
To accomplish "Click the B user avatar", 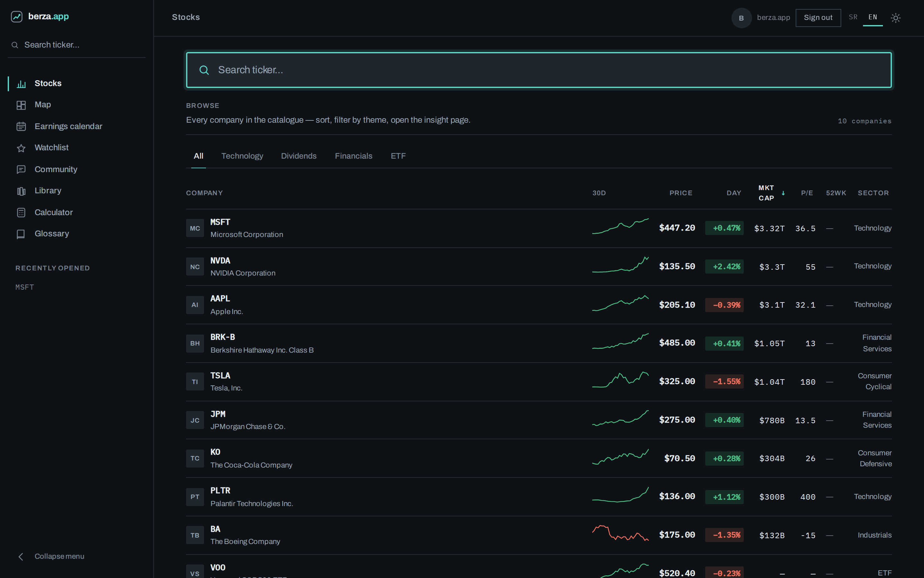I will coord(741,18).
